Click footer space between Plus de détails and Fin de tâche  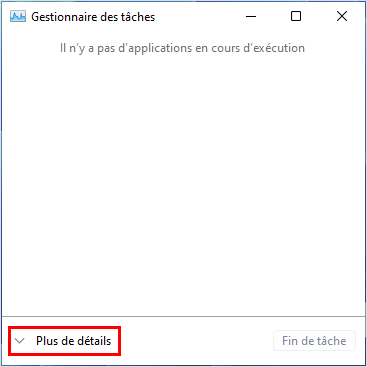click(x=197, y=341)
